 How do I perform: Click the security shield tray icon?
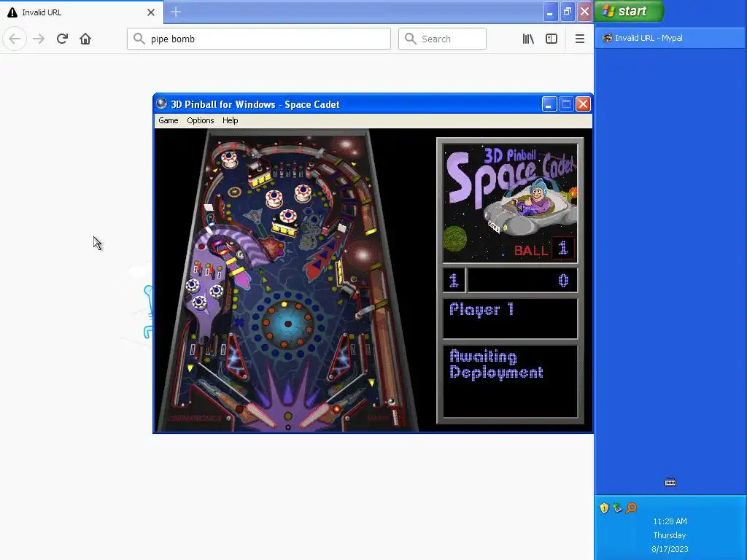[x=604, y=508]
